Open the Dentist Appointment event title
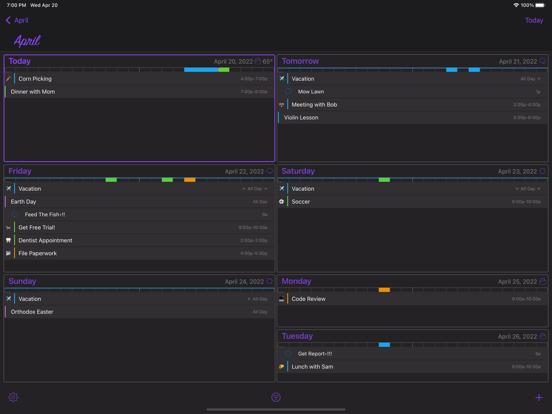The height and width of the screenshot is (414, 552). click(x=45, y=240)
